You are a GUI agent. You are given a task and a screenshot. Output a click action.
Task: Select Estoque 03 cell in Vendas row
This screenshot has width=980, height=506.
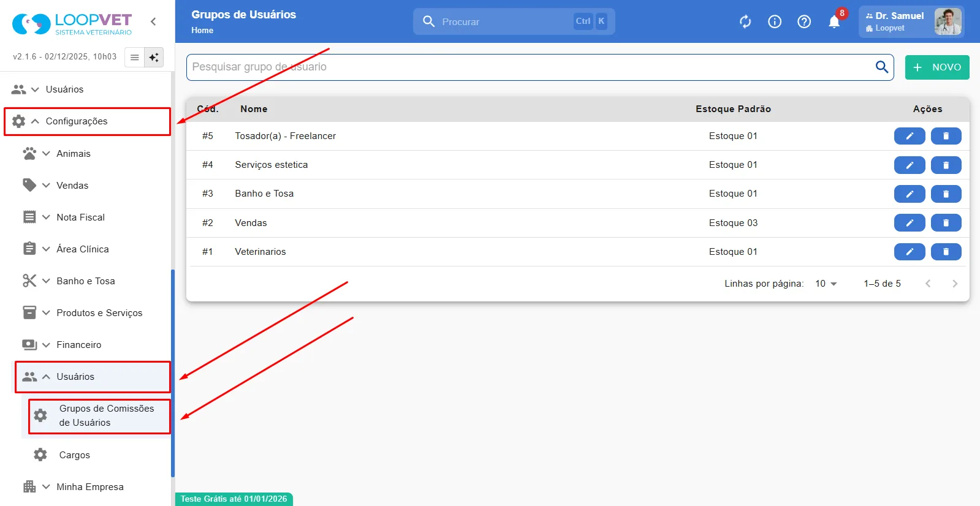pos(733,223)
